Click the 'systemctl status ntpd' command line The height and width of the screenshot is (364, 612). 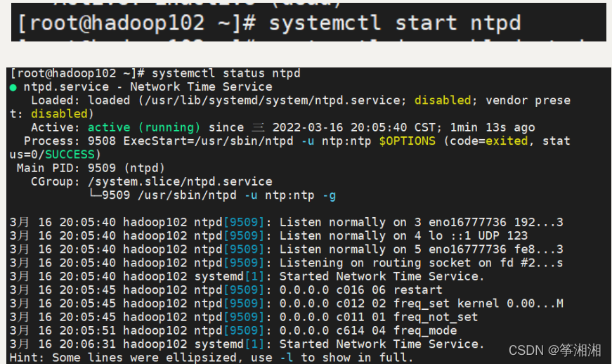[155, 73]
